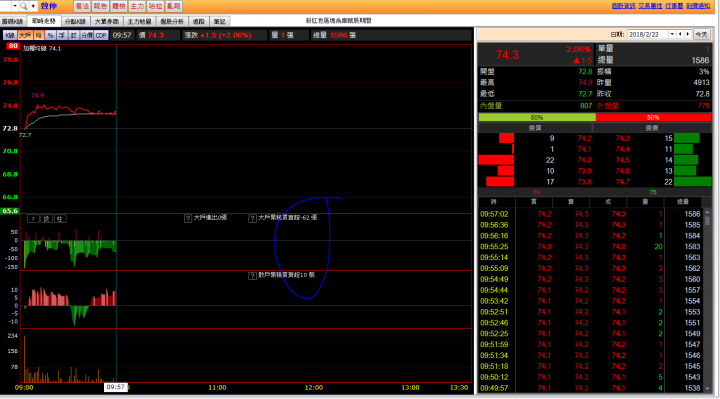Click the 主力 button
720x399 pixels.
(137, 6)
